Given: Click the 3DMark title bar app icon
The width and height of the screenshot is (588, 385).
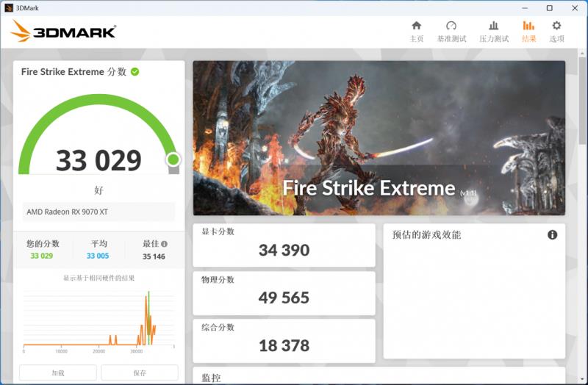Looking at the screenshot, I should tap(8, 8).
